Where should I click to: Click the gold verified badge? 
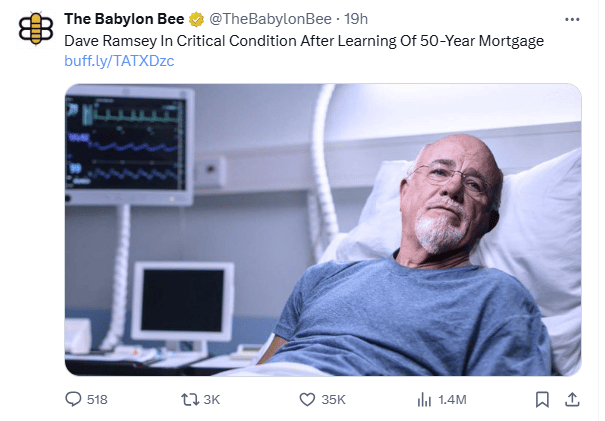[196, 19]
